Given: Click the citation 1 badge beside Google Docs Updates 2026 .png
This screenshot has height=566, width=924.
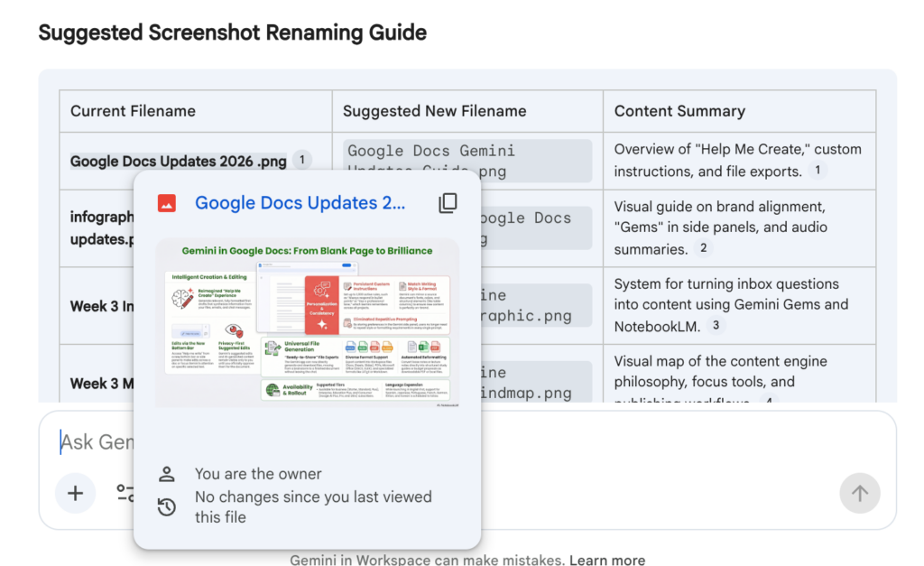Looking at the screenshot, I should (302, 160).
